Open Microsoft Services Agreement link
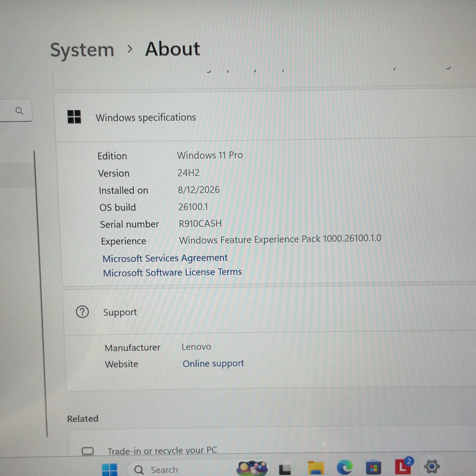The image size is (476, 476). pyautogui.click(x=165, y=258)
